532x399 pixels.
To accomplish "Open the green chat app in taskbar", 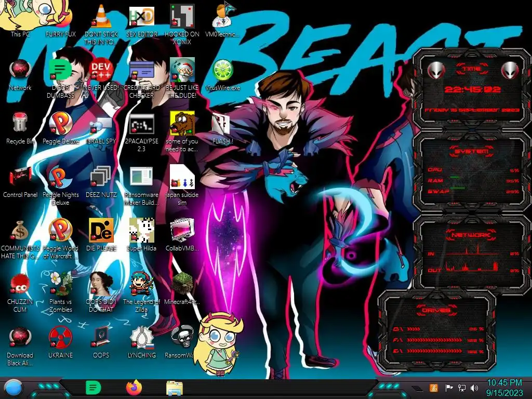I will coord(94,388).
